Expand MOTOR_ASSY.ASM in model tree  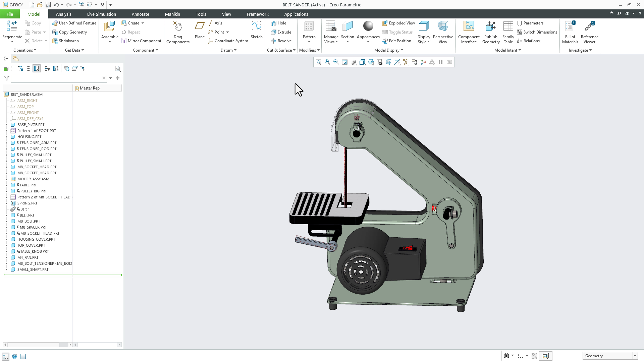(6, 179)
